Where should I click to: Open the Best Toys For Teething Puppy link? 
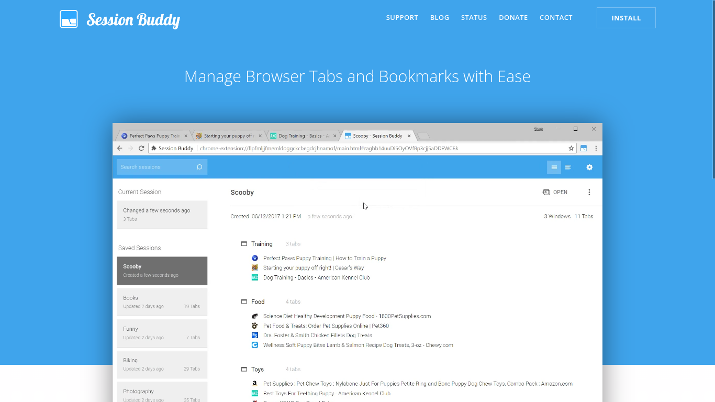click(x=327, y=393)
